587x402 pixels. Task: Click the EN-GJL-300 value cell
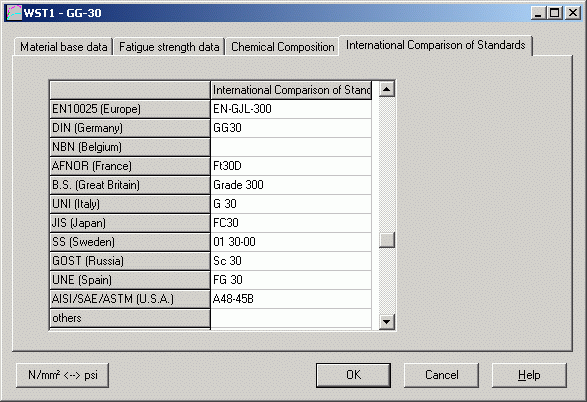tap(291, 109)
